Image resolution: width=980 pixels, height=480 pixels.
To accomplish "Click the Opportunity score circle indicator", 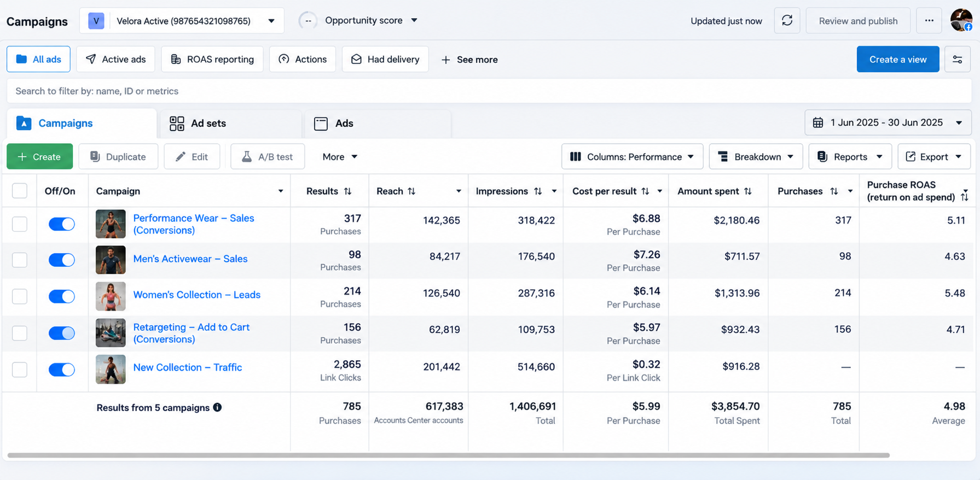I will tap(308, 21).
